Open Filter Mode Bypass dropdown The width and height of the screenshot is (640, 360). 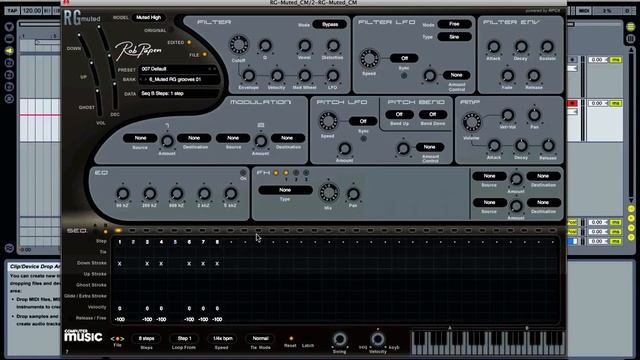(330, 24)
